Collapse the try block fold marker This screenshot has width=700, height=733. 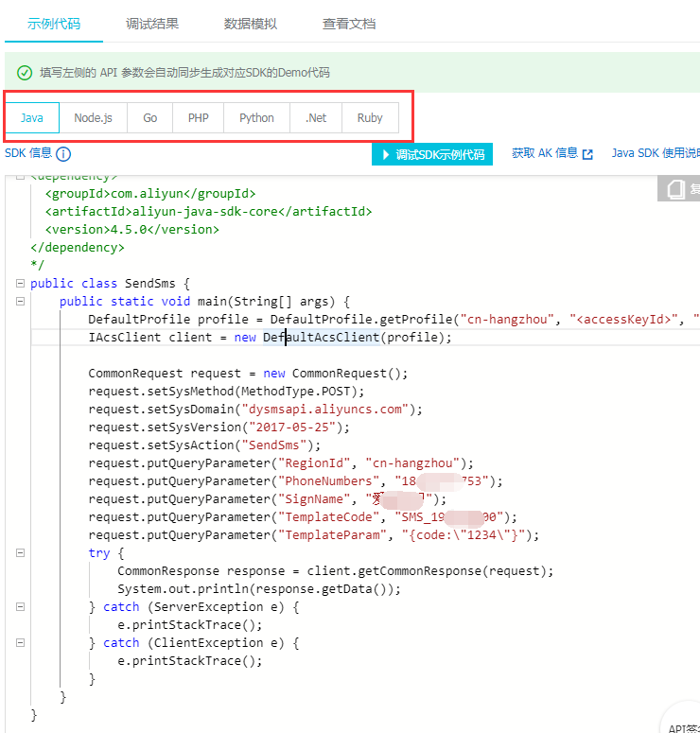tap(20, 553)
